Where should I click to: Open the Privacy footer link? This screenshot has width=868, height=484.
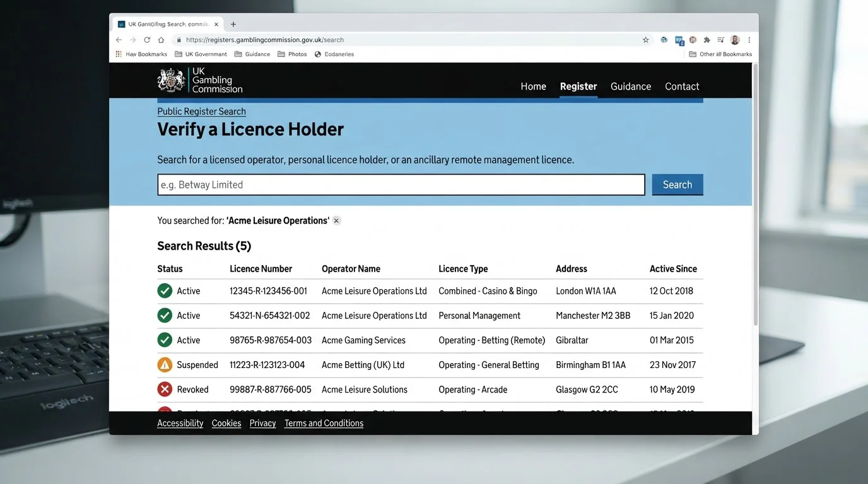(x=262, y=423)
